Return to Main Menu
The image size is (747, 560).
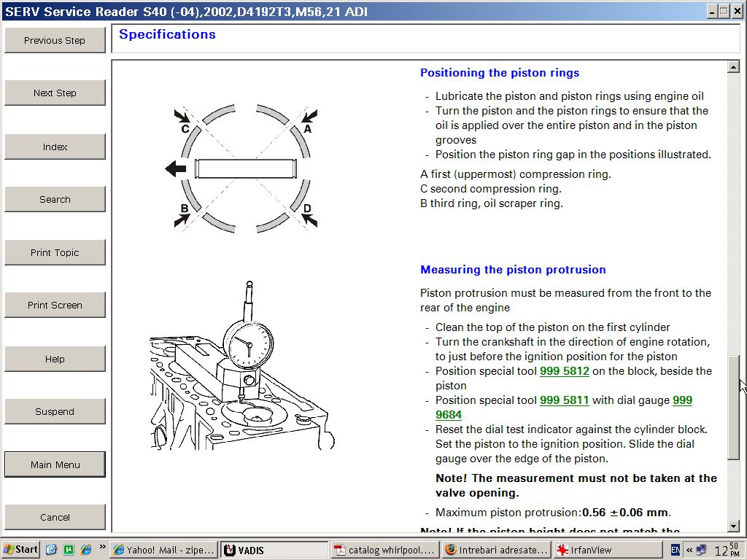click(x=55, y=464)
